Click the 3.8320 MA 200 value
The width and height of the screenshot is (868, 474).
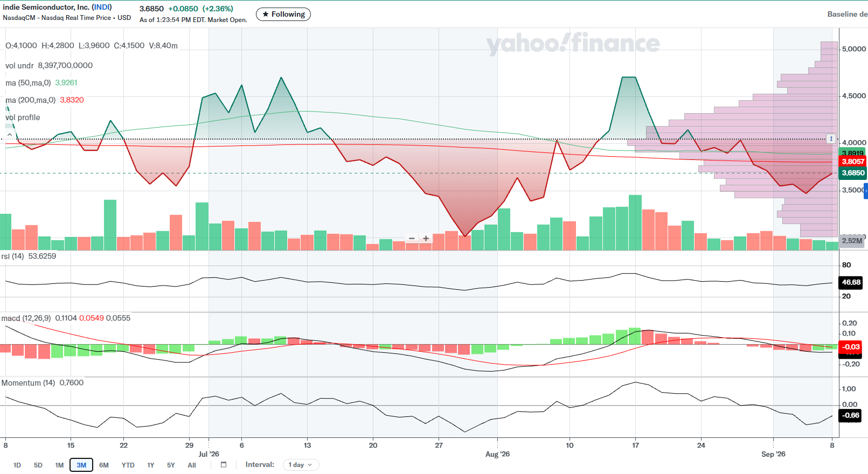click(x=72, y=100)
